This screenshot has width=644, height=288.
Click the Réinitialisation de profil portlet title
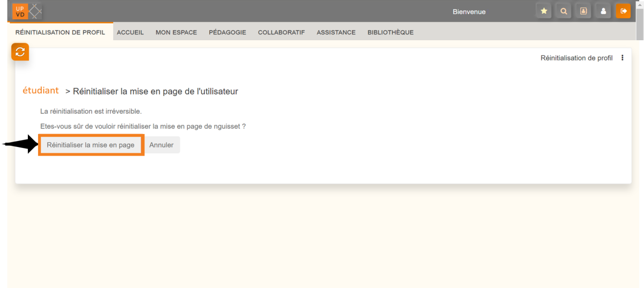tap(576, 58)
